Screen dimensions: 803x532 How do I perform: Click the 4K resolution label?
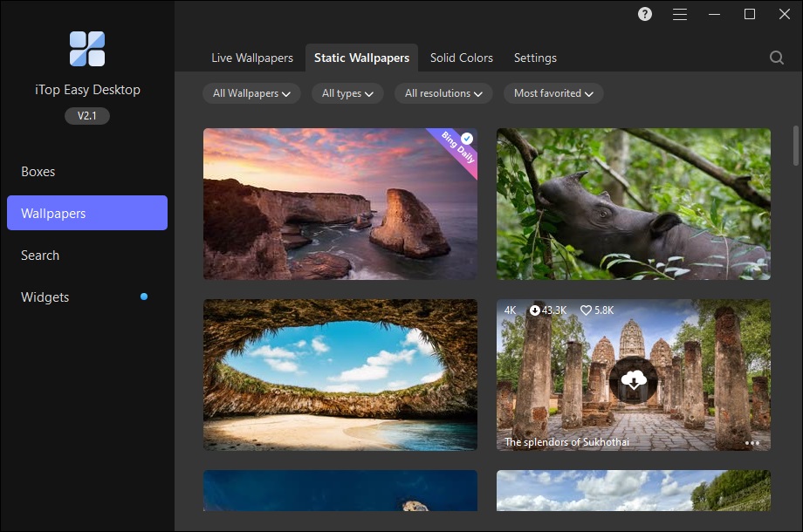click(510, 310)
